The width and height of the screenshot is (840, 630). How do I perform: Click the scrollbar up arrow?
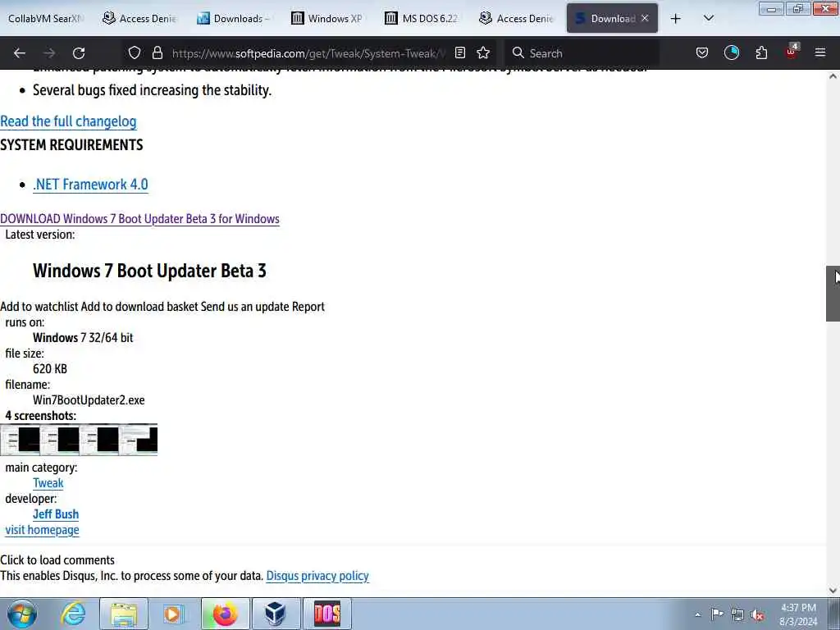tap(833, 76)
